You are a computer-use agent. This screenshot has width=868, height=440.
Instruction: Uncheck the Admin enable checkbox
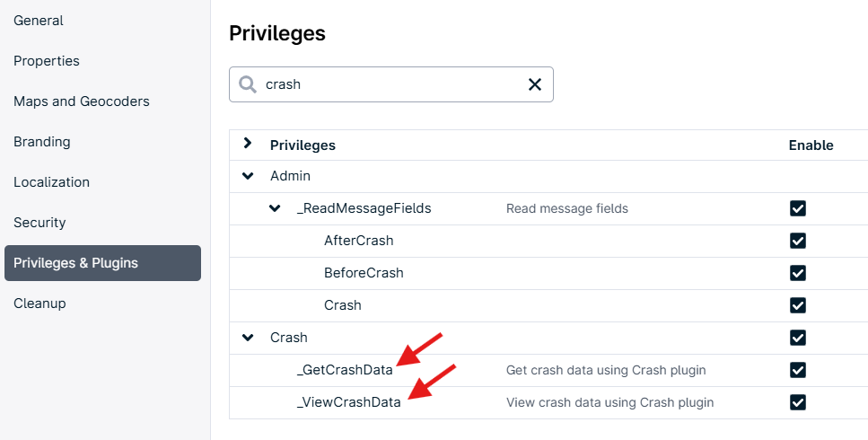coord(797,176)
